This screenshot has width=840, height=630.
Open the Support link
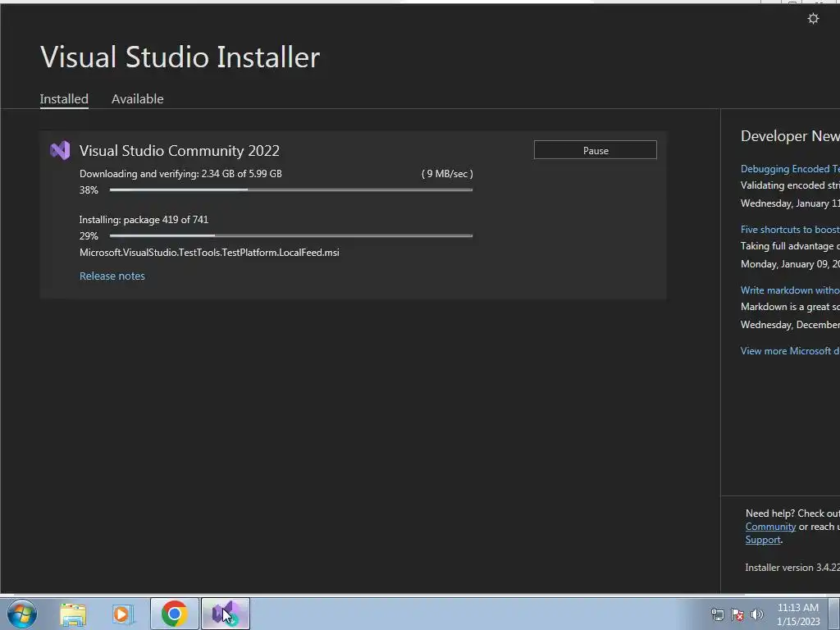(763, 540)
